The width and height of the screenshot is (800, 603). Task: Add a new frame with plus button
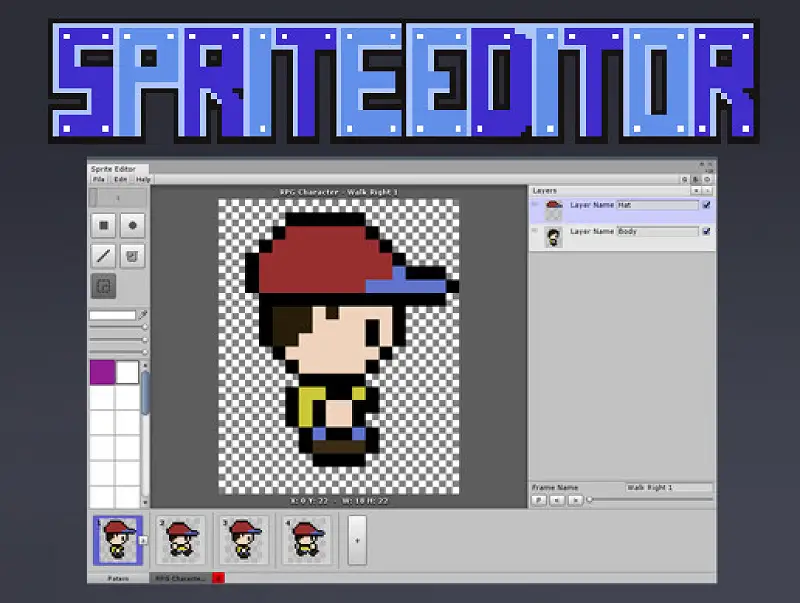357,540
